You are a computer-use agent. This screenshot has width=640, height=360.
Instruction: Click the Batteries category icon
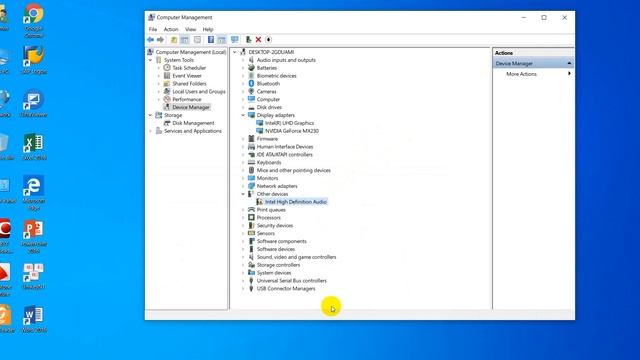(251, 68)
